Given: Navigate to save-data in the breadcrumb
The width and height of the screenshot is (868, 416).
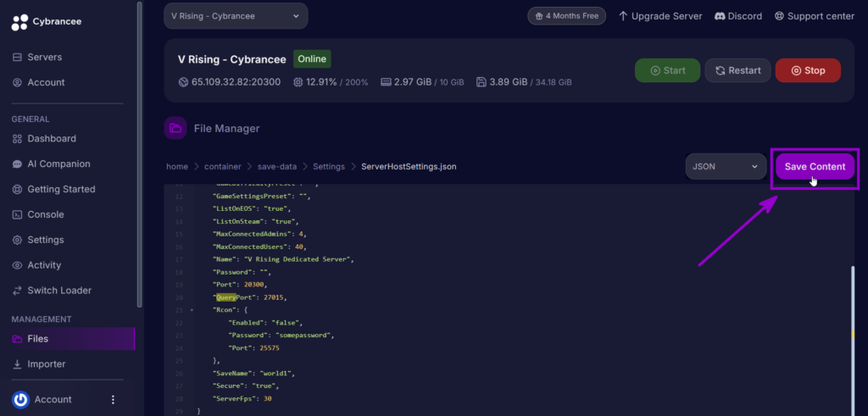Looking at the screenshot, I should coord(277,167).
